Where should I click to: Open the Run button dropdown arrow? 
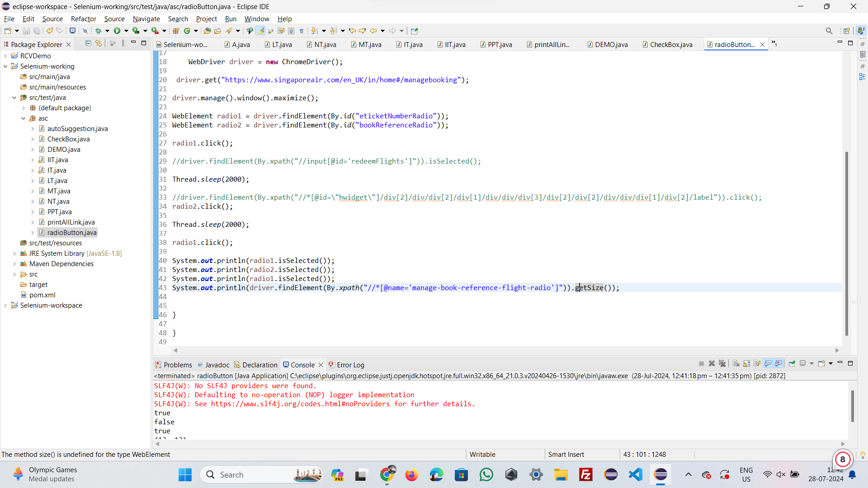126,31
